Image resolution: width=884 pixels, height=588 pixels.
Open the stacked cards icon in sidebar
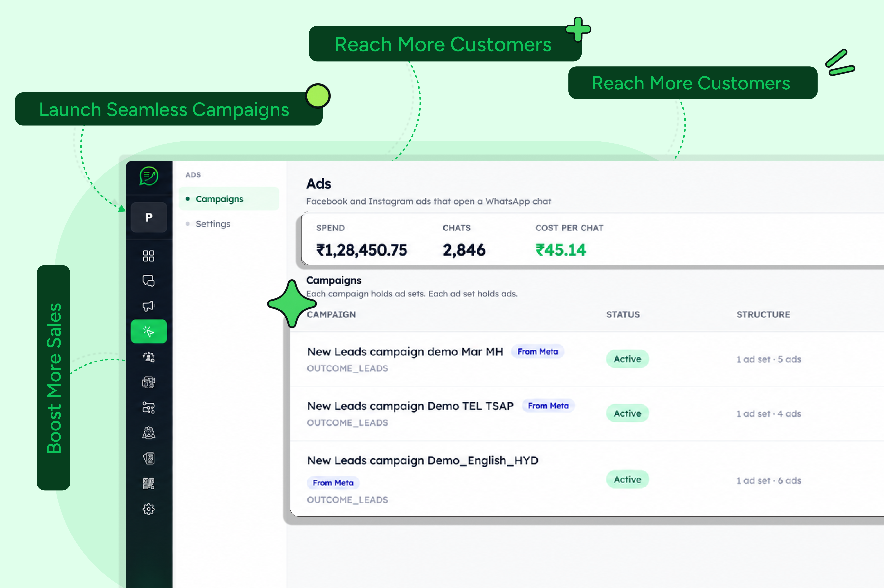pos(149,458)
